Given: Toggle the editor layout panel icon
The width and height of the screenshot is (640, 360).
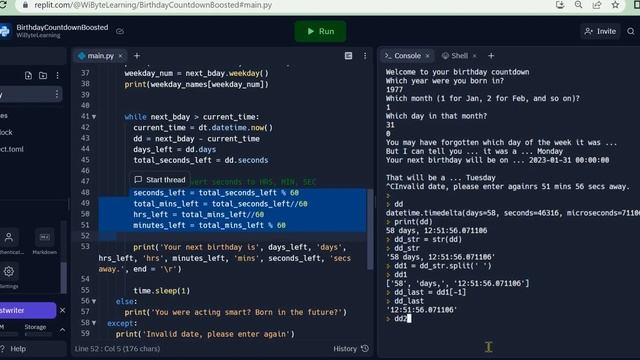Looking at the screenshot, I should [x=348, y=56].
